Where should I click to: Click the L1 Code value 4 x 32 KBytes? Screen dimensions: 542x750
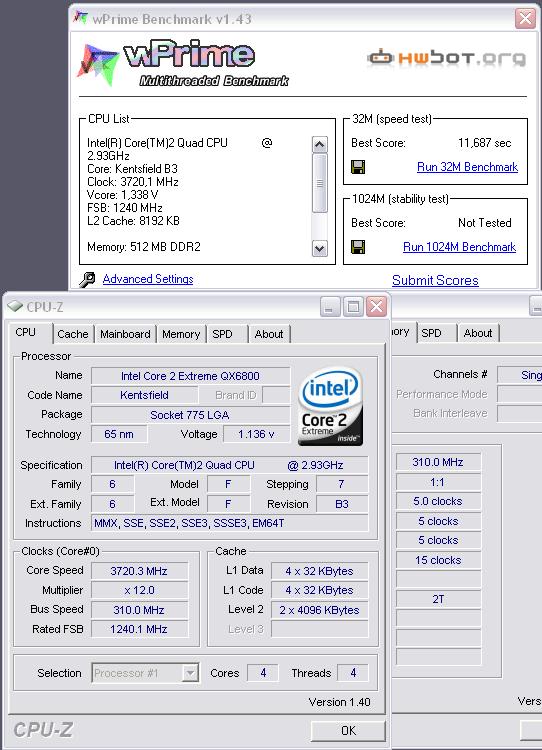click(320, 590)
